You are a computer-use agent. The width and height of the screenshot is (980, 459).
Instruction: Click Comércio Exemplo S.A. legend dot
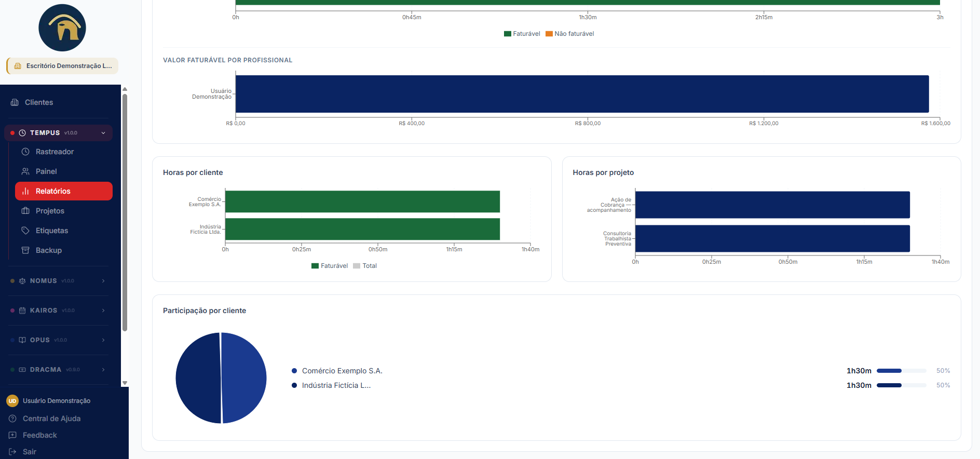(294, 371)
